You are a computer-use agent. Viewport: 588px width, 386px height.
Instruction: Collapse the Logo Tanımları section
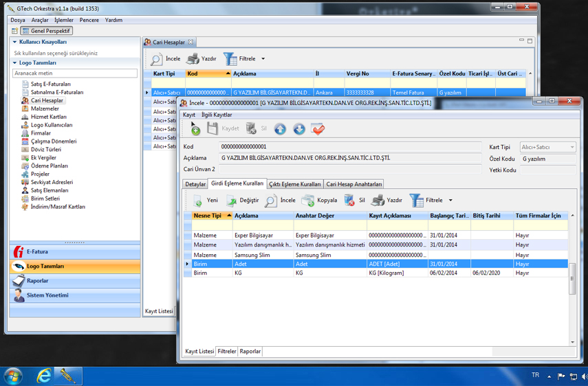pos(14,63)
